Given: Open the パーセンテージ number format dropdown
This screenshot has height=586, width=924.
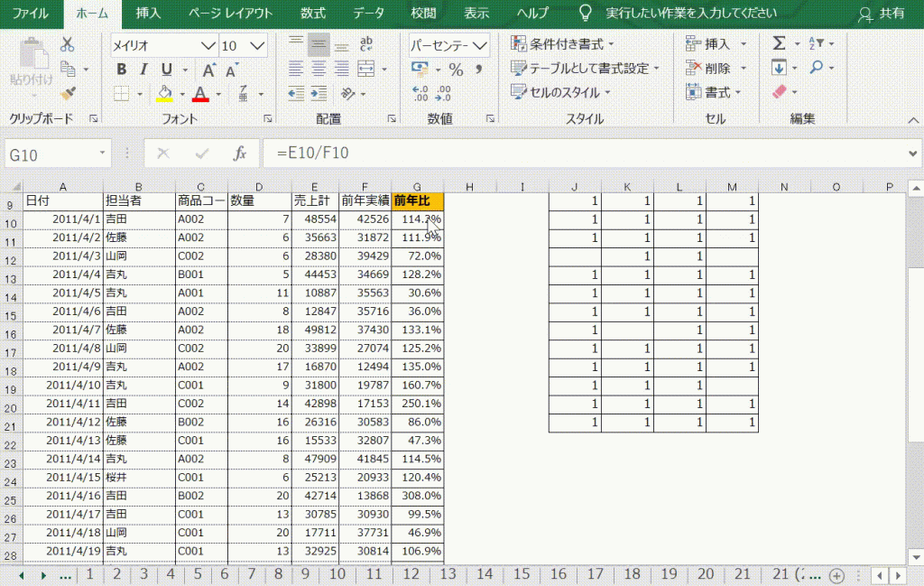Looking at the screenshot, I should coord(480,45).
